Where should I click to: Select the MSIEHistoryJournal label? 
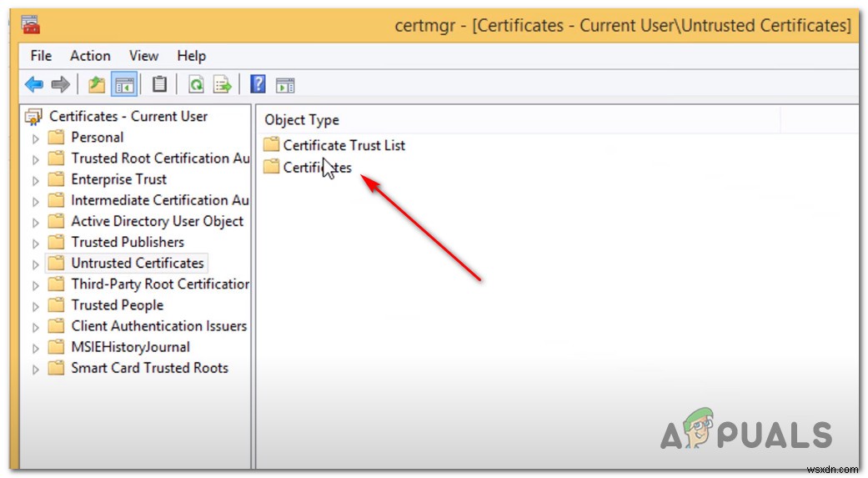pyautogui.click(x=131, y=348)
